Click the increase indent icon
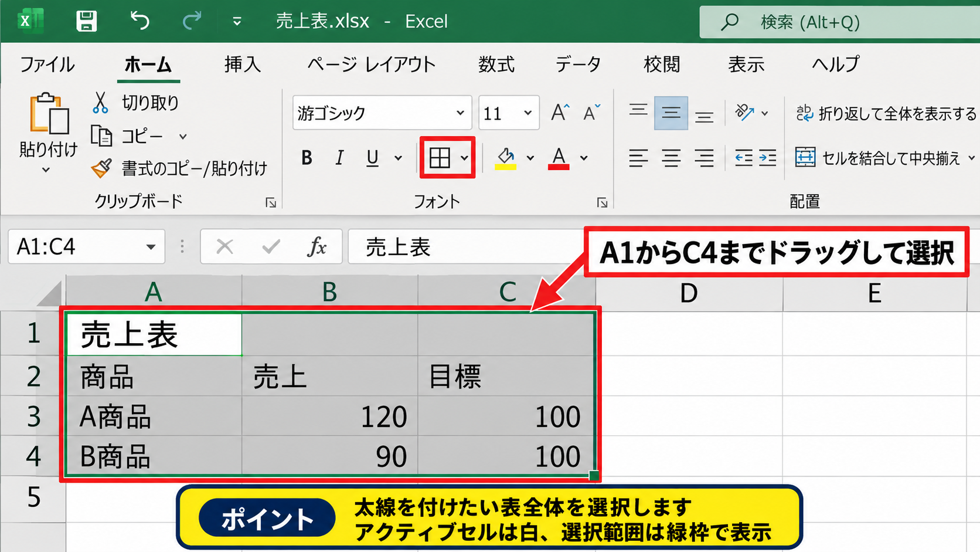Image resolution: width=980 pixels, height=552 pixels. pos(768,158)
